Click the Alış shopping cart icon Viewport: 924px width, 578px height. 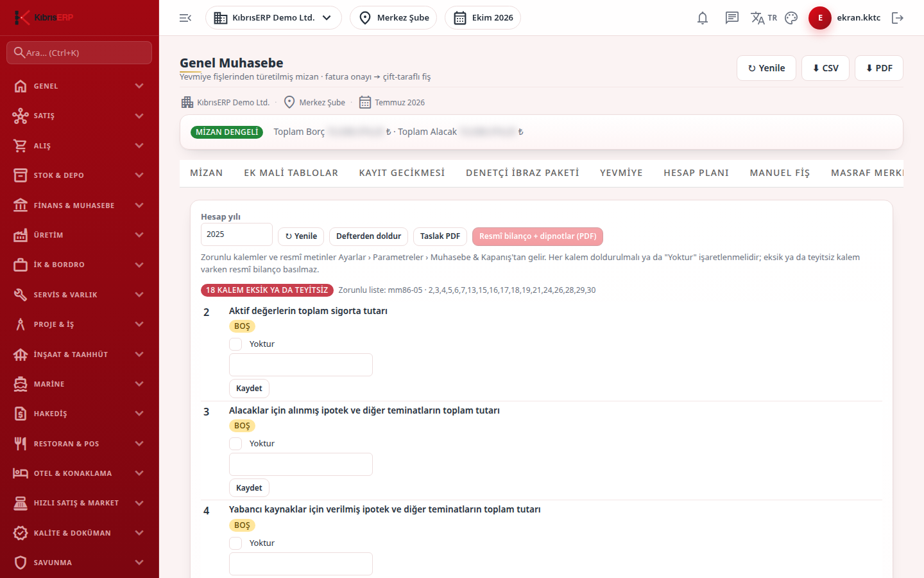pyautogui.click(x=21, y=146)
